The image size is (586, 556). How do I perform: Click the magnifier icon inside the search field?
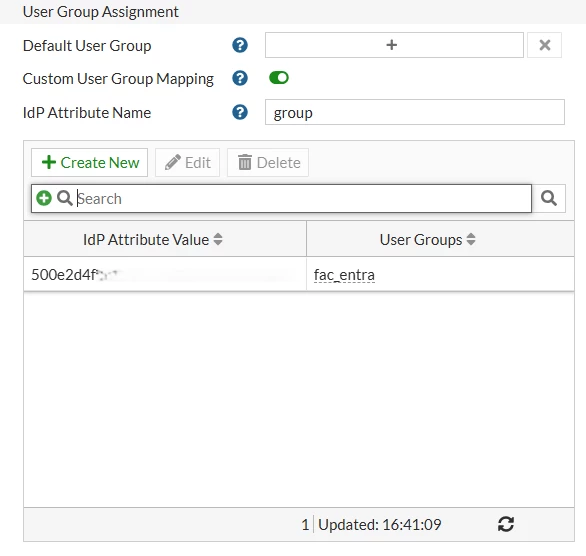pyautogui.click(x=65, y=198)
